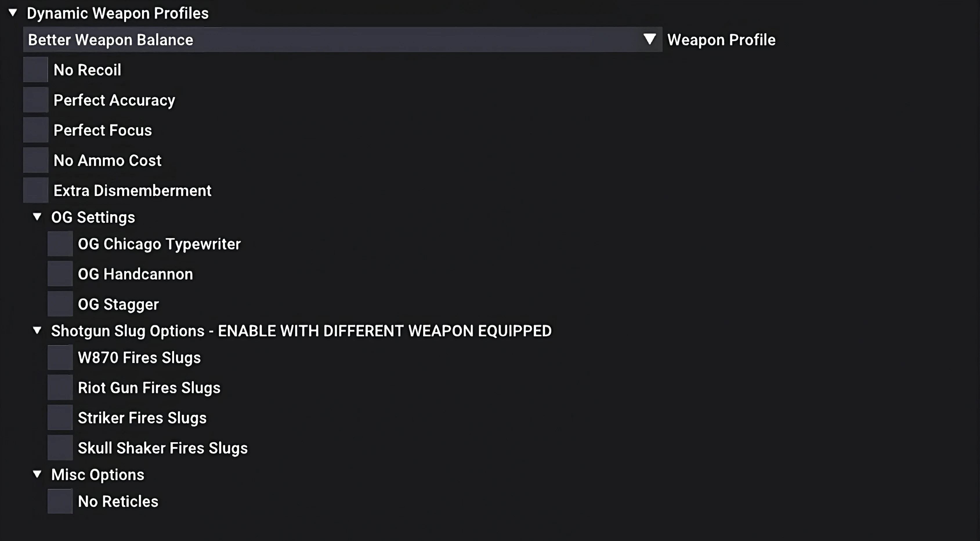Toggle Perfect Accuracy option
980x541 pixels.
(x=35, y=100)
